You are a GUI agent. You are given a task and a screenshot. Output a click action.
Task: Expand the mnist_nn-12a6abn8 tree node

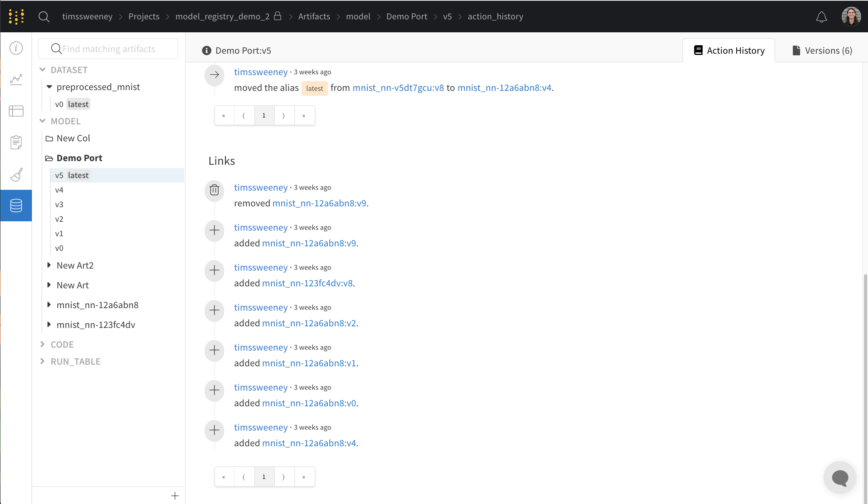pyautogui.click(x=49, y=305)
